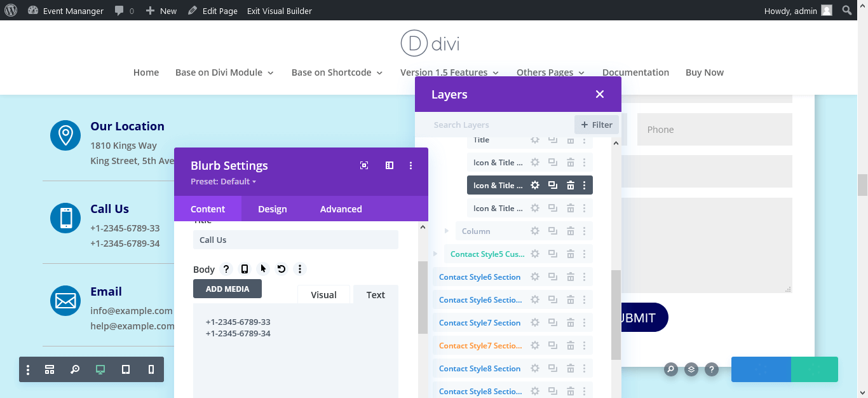Screen dimensions: 868x398
Task: Open the Event Mananger site link
Action: (66, 11)
